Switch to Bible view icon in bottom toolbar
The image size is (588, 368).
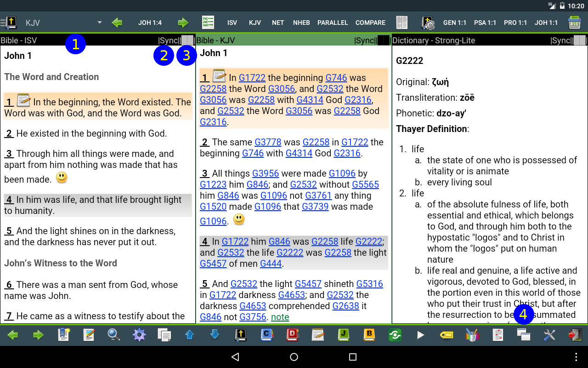241,335
